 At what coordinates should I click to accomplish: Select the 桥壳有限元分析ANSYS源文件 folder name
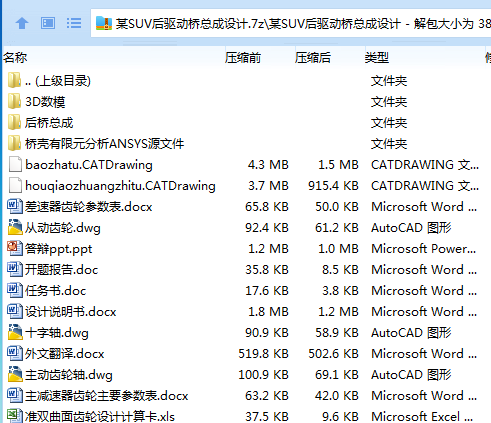(x=105, y=144)
